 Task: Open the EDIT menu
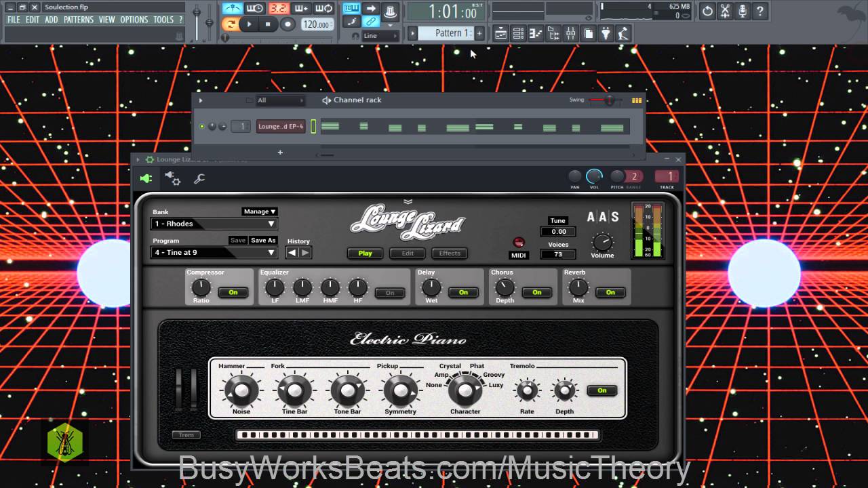click(x=33, y=20)
